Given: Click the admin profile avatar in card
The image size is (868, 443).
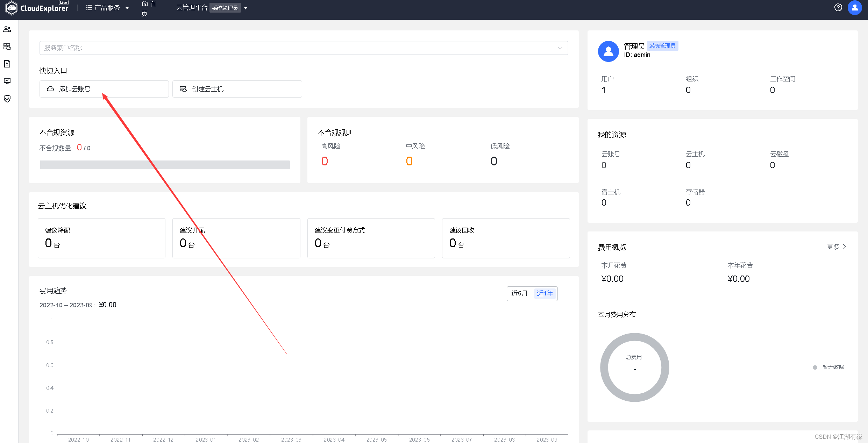Looking at the screenshot, I should 608,51.
